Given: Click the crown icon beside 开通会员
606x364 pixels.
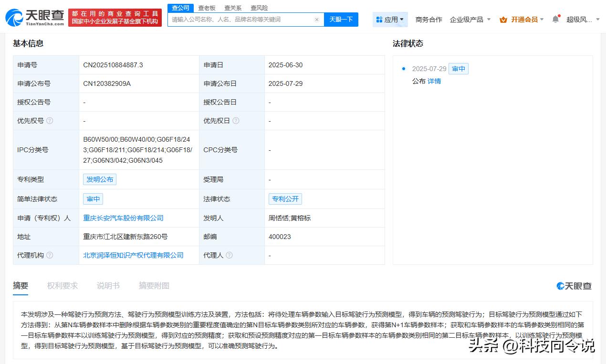Looking at the screenshot, I should point(503,20).
